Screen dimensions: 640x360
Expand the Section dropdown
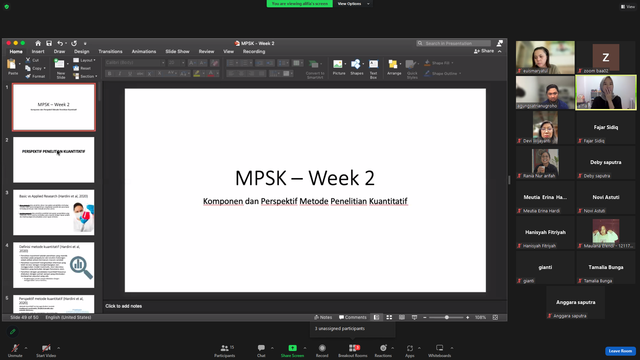pyautogui.click(x=85, y=76)
